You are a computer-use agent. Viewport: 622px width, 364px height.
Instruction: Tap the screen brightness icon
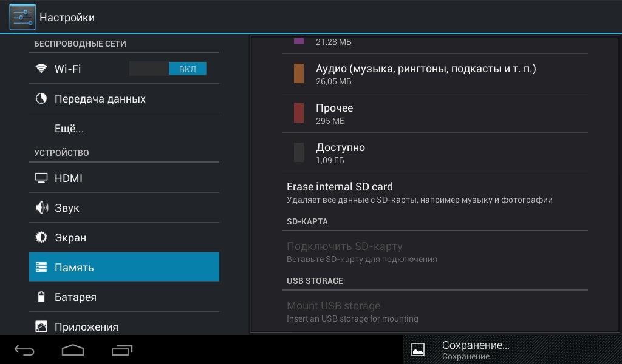41,238
